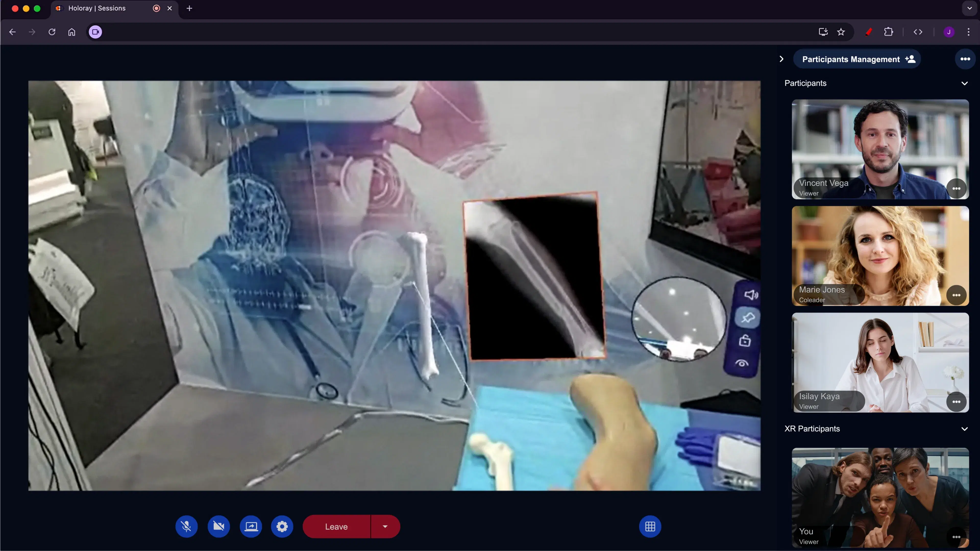
Task: Click the add participant icon next to Participants Management
Action: tap(911, 59)
